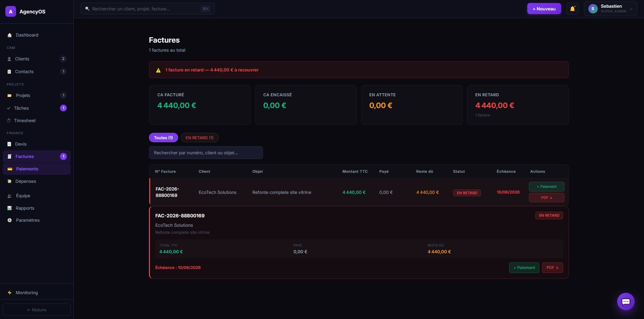The image size is (644, 319).
Task: Open the Factures menu item
Action: coord(37,156)
